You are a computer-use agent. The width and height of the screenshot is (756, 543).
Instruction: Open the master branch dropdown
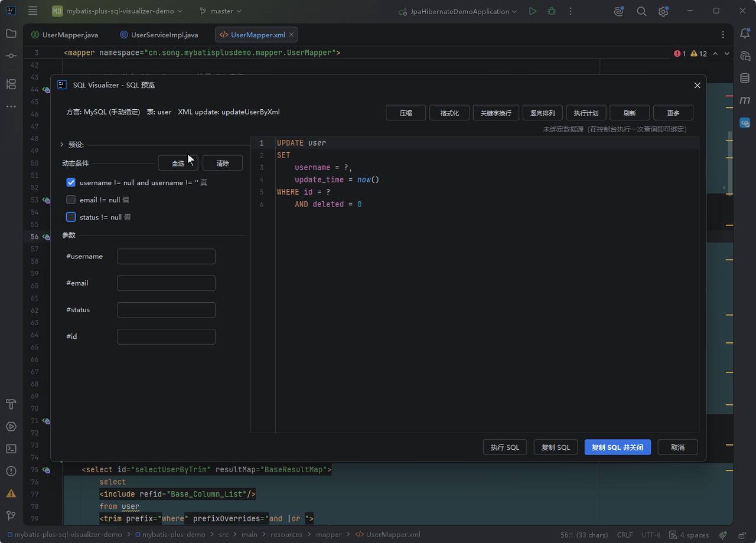click(220, 11)
